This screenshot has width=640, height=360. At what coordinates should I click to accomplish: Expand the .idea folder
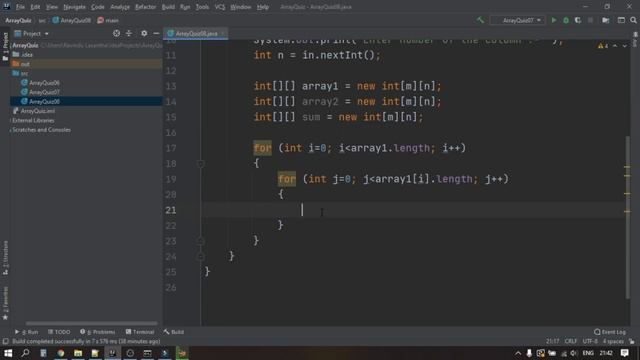pos(23,54)
